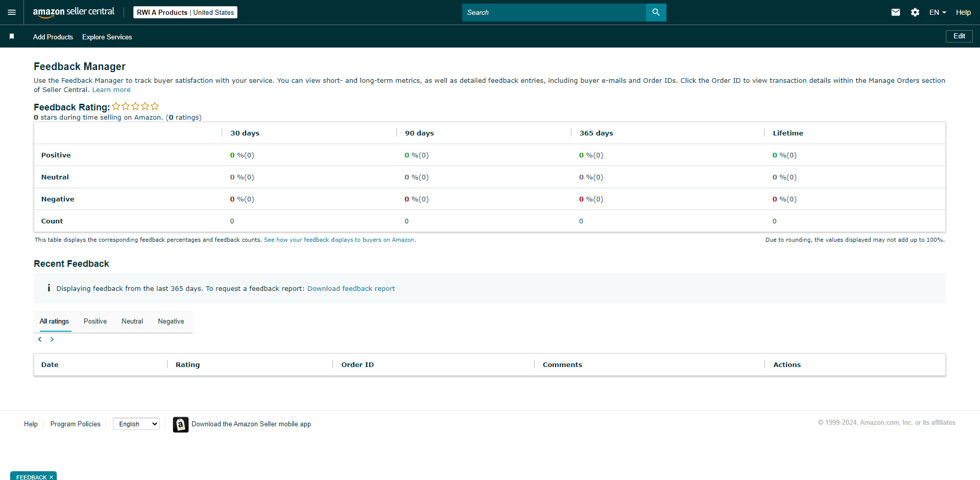This screenshot has width=980, height=480.
Task: Focus the Search input field
Action: (554, 12)
